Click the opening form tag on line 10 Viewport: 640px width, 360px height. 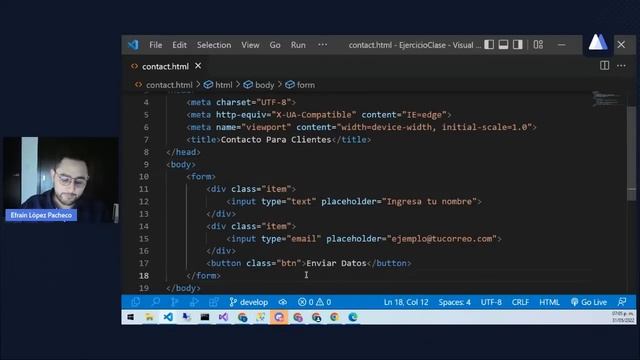[201, 176]
